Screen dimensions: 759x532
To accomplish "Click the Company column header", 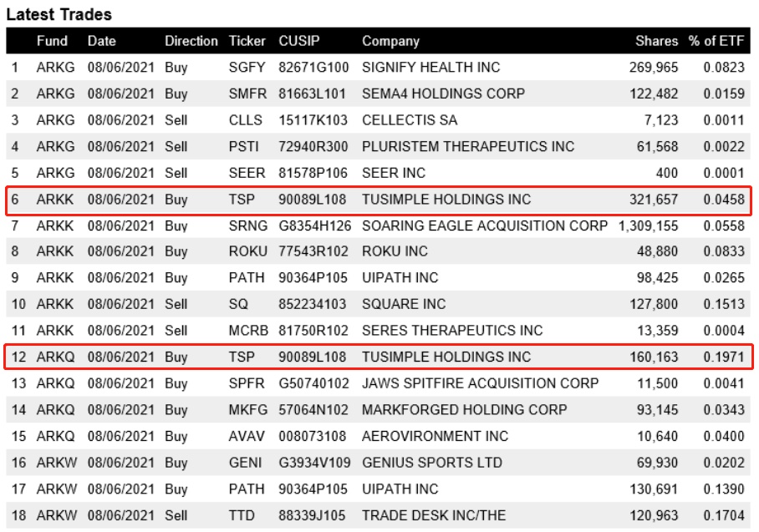I will pos(390,41).
